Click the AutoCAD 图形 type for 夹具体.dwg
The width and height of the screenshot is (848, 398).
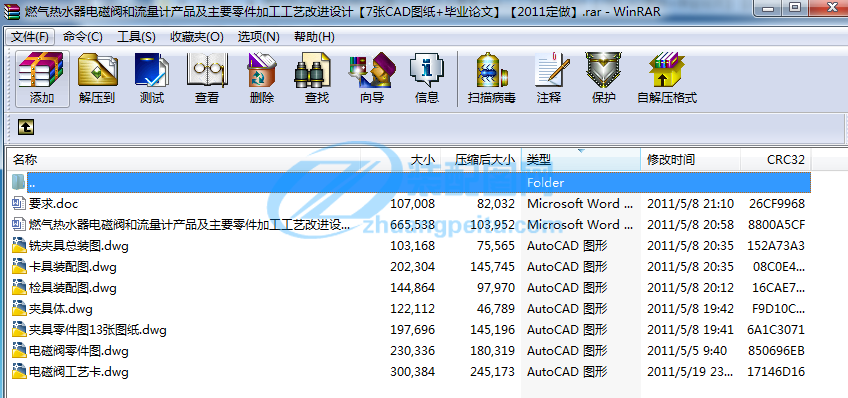pyautogui.click(x=567, y=309)
